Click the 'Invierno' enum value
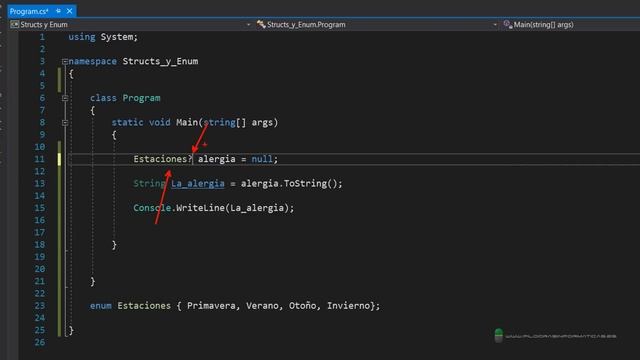640x360 pixels. pos(348,306)
